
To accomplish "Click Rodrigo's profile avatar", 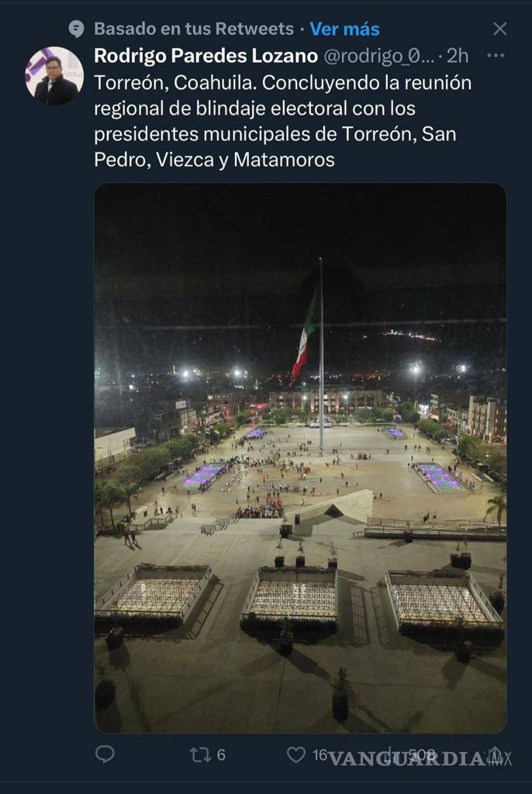I will tap(53, 78).
